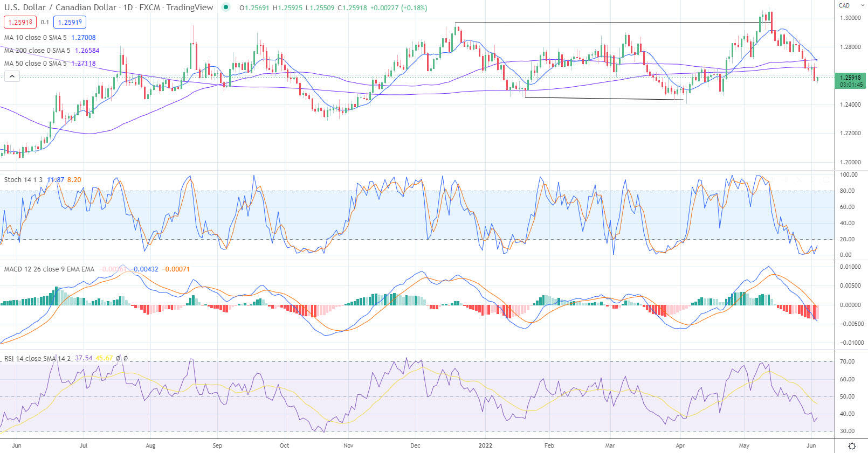This screenshot has width=868, height=453.
Task: Click the 1.30000 price scale label
Action: point(850,18)
